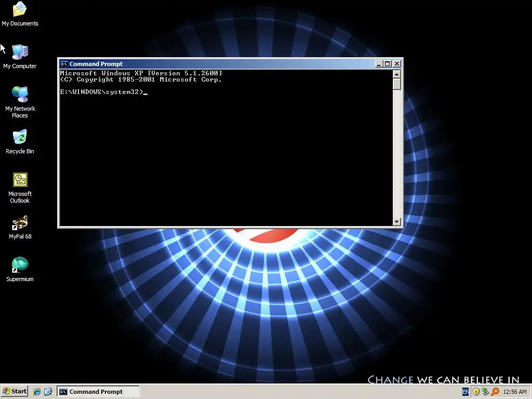Close the Command Prompt window
The image size is (532, 399).
tap(397, 64)
